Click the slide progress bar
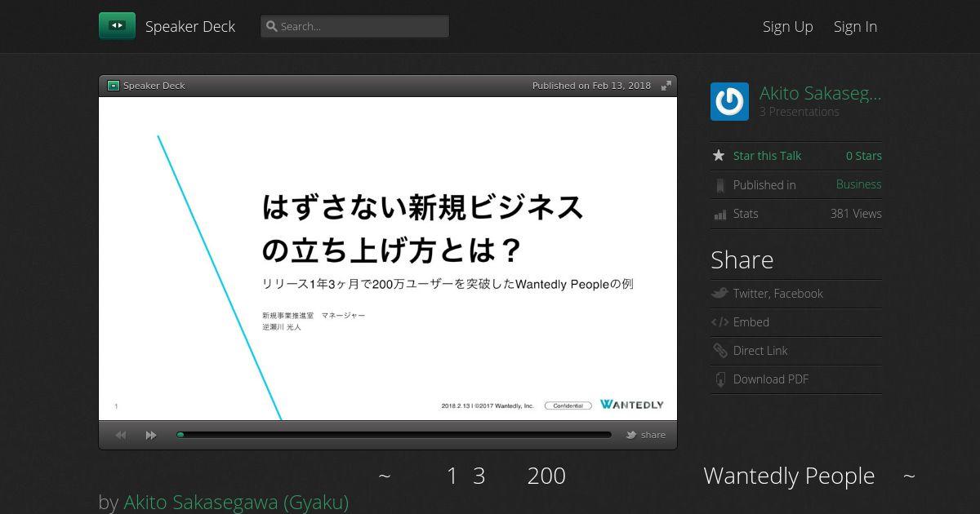This screenshot has width=980, height=514. [394, 435]
